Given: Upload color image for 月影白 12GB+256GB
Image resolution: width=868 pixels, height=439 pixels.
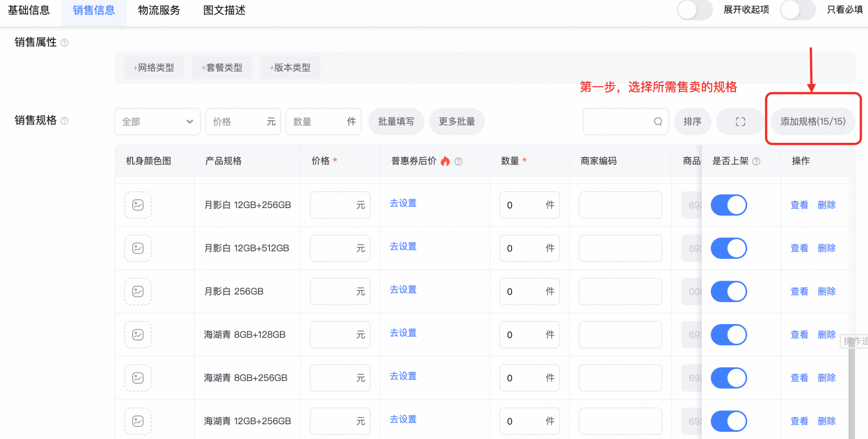Looking at the screenshot, I should 138,205.
